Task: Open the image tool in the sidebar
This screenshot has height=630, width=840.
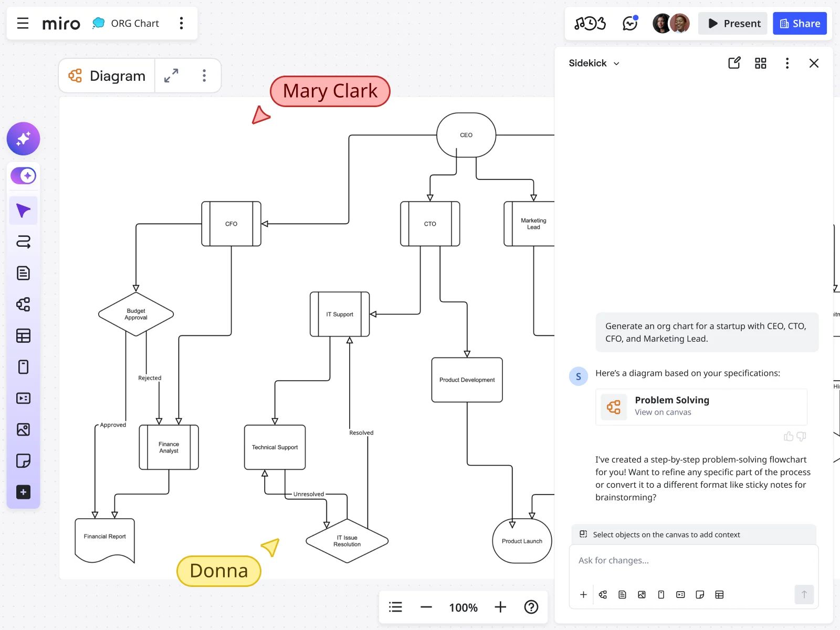Action: coord(23,430)
